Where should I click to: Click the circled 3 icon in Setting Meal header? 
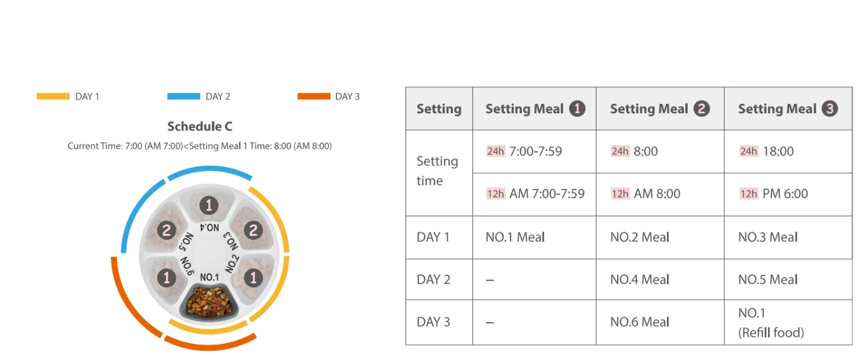(x=829, y=109)
